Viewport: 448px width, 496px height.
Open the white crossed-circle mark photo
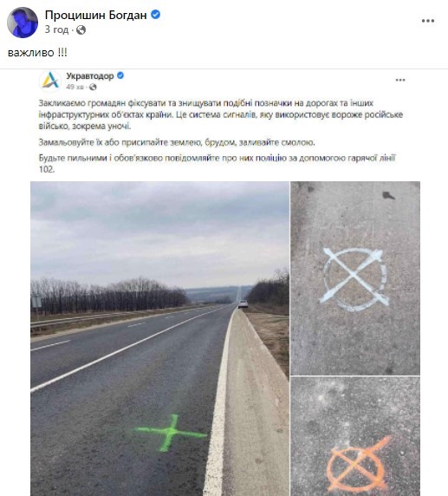pos(355,278)
